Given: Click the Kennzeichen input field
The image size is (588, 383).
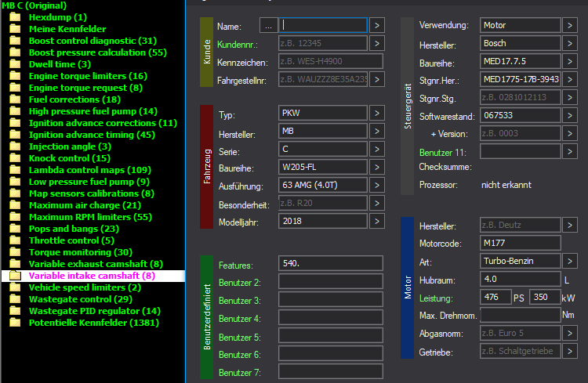Looking at the screenshot, I should click(330, 61).
